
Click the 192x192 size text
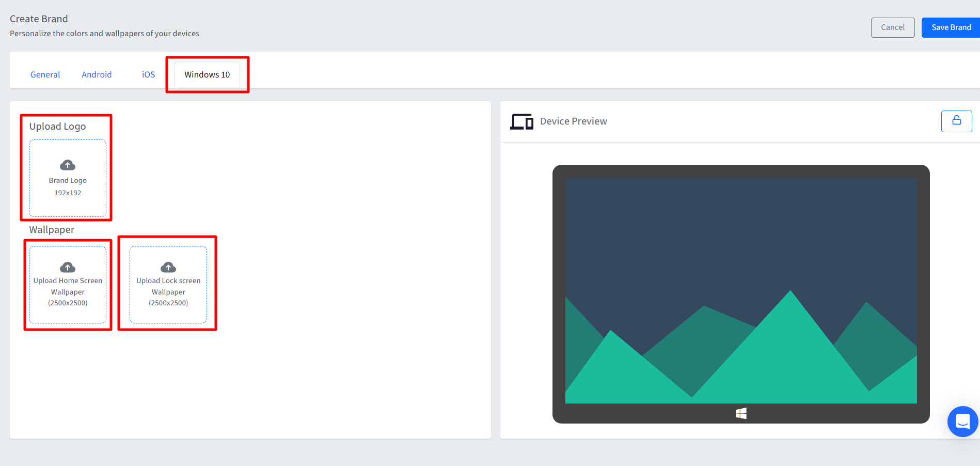[x=68, y=193]
